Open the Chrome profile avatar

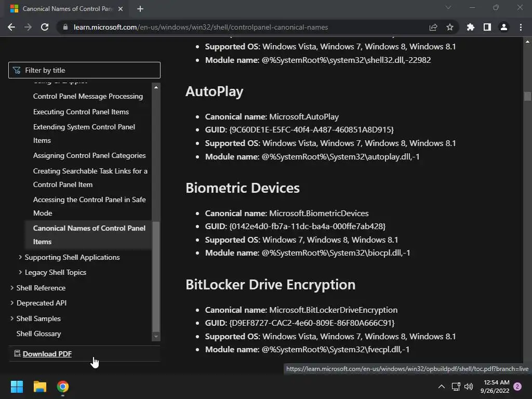504,27
